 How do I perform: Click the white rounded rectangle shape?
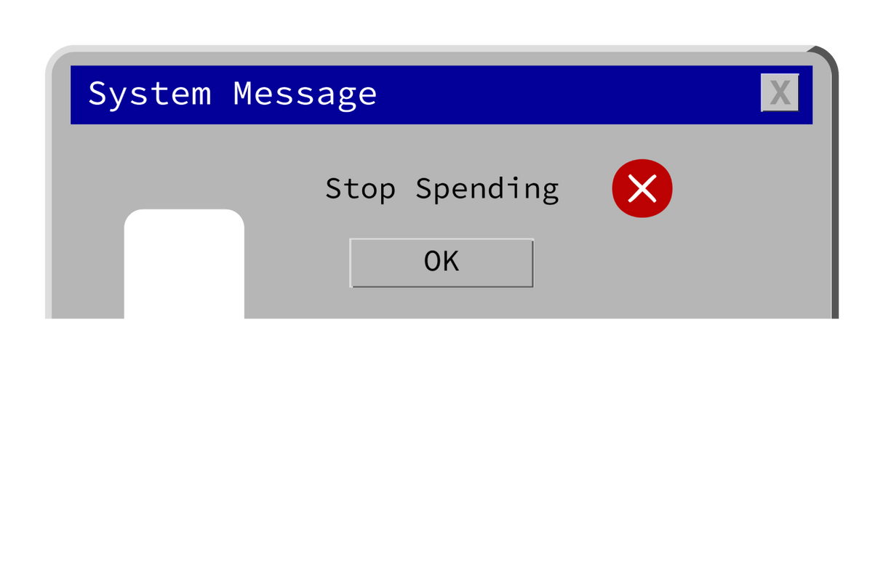184,264
